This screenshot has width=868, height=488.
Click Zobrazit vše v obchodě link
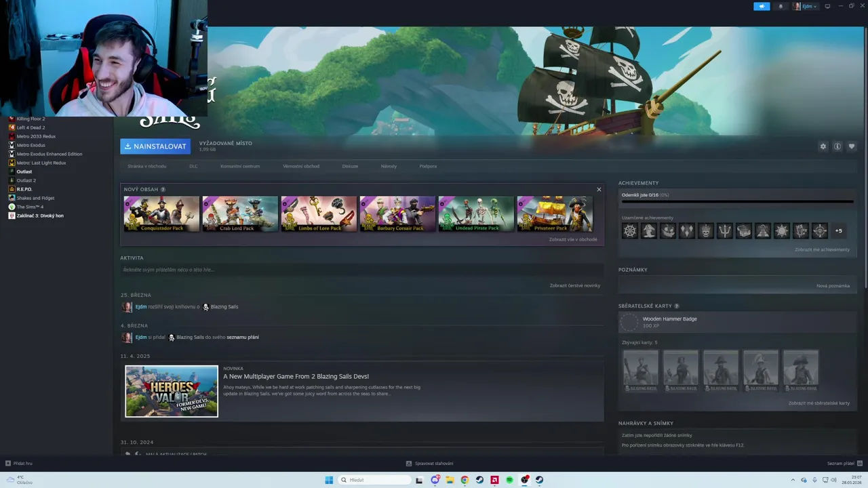tap(573, 239)
